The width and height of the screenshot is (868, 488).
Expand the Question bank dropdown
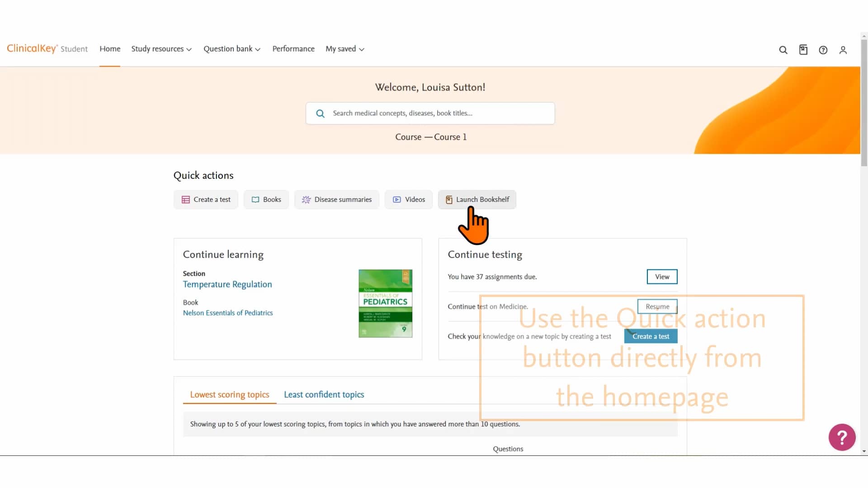click(231, 49)
